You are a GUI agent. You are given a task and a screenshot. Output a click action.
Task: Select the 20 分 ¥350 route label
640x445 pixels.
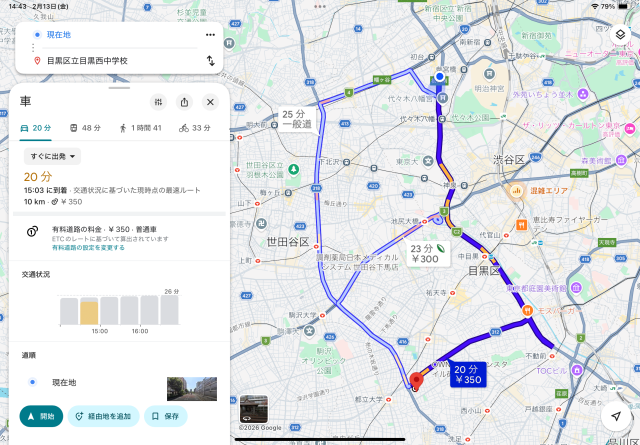467,374
